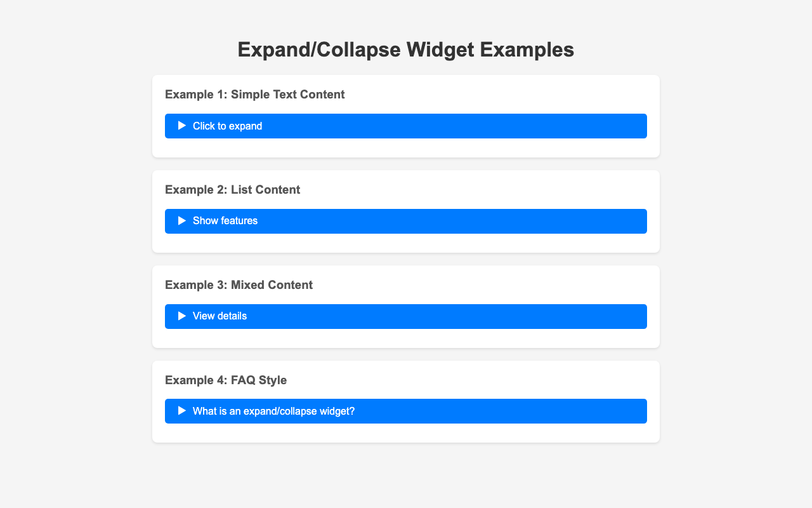Viewport: 812px width, 508px height.
Task: Click the "Example 1: Simple Text Content" heading
Action: tap(255, 95)
